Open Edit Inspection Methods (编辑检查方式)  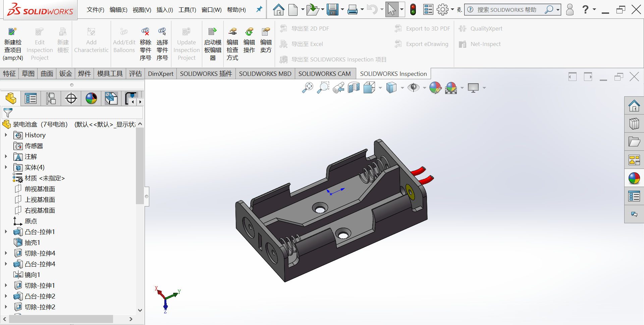click(x=232, y=32)
